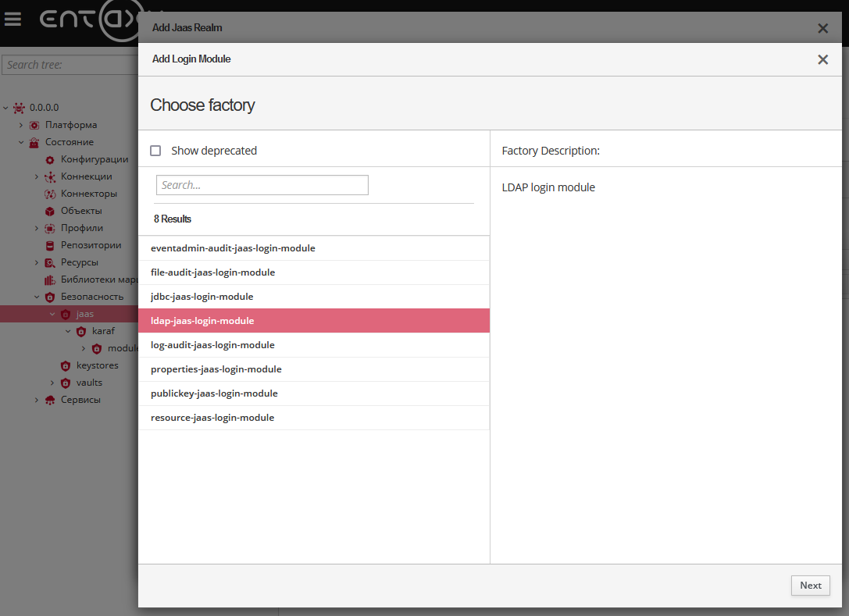Select the jaas node in the tree

click(x=84, y=313)
